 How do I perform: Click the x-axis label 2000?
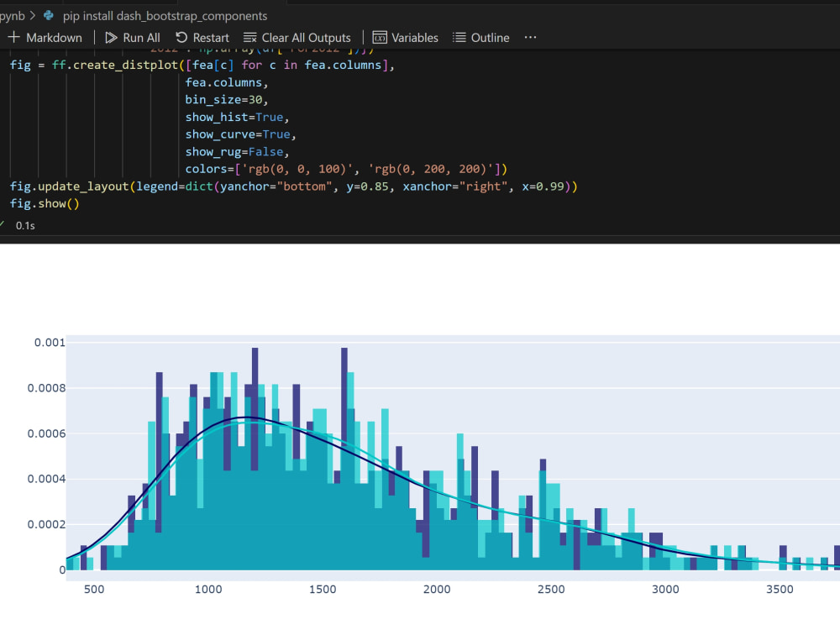click(437, 590)
